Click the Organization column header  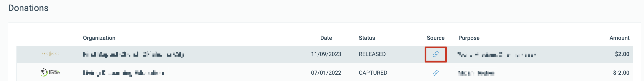coord(99,38)
